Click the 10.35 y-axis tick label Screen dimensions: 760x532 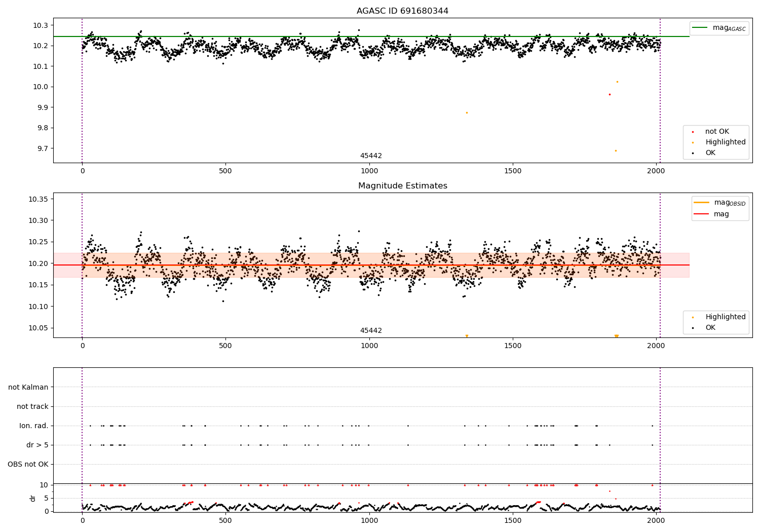(x=39, y=199)
